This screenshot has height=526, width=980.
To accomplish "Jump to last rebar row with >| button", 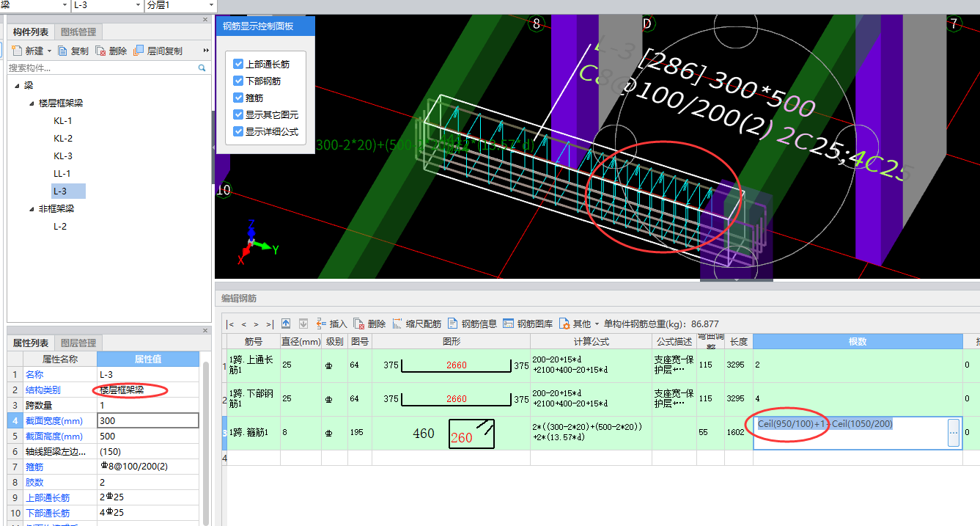I will click(270, 324).
